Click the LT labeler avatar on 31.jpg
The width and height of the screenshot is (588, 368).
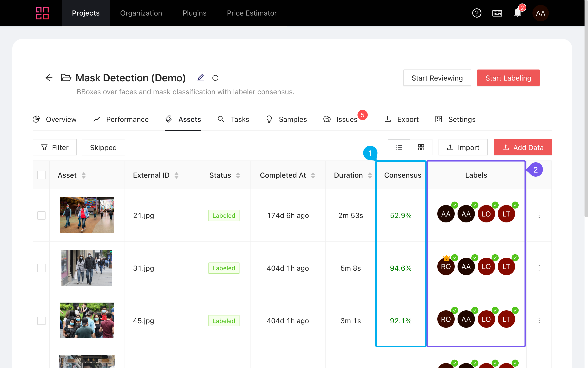tap(506, 267)
